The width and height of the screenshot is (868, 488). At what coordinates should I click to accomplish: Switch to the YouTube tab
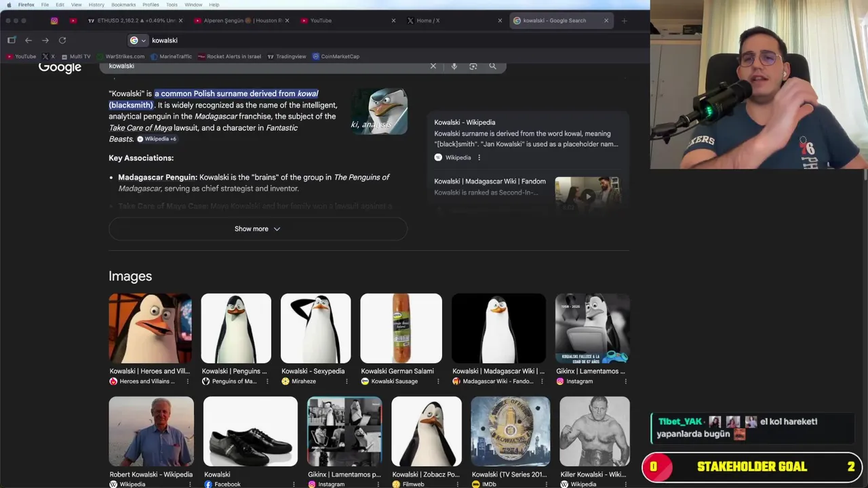348,20
